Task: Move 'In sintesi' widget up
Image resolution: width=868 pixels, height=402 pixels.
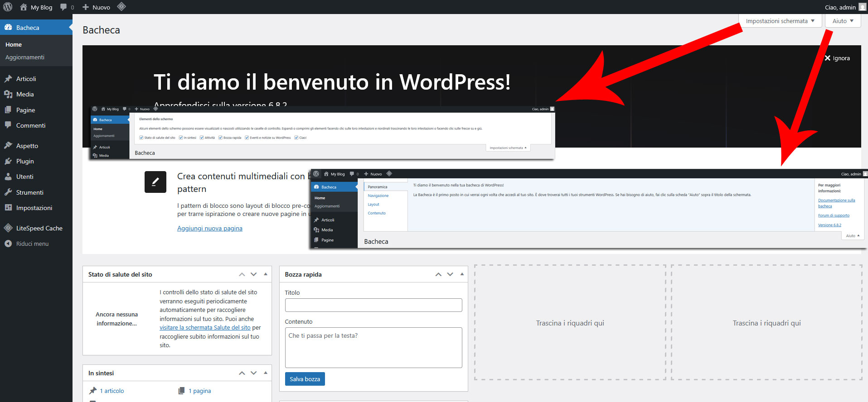Action: coord(242,373)
